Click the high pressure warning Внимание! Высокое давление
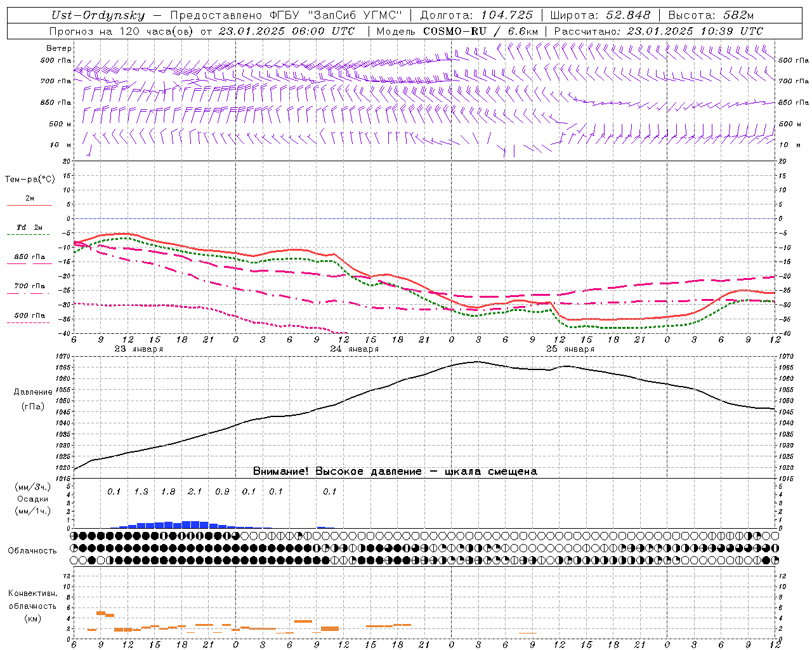This screenshot has height=650, width=812. (x=337, y=472)
